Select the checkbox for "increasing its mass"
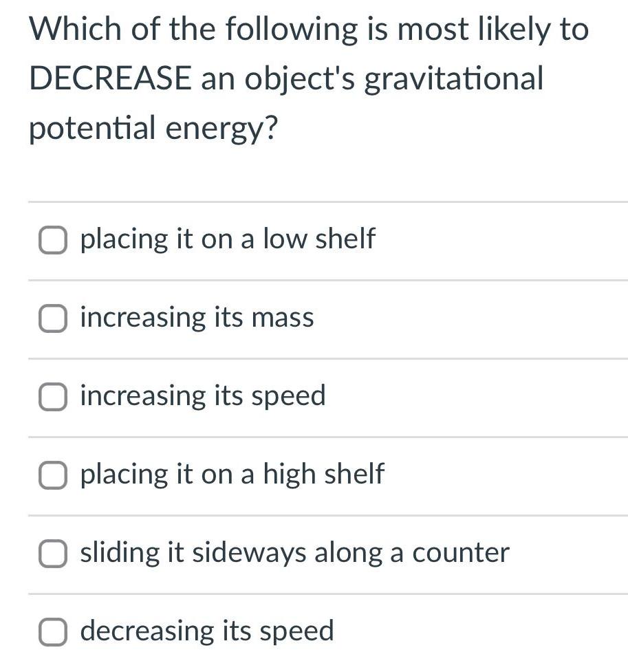 (52, 318)
